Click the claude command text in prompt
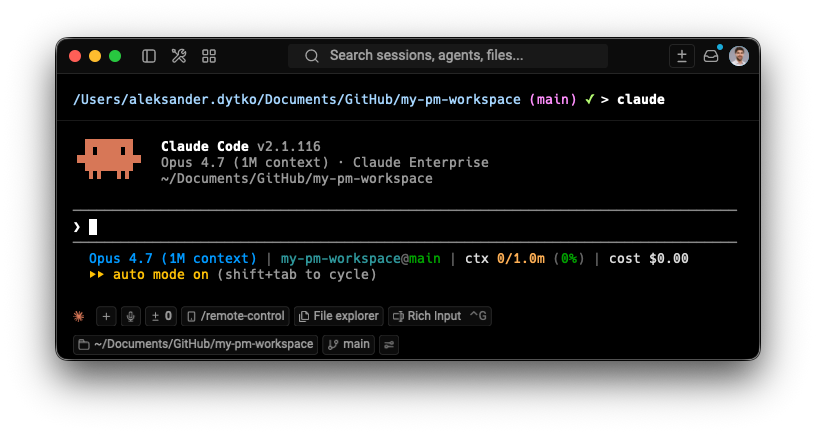Screen dimensions: 816x434 click(x=641, y=99)
